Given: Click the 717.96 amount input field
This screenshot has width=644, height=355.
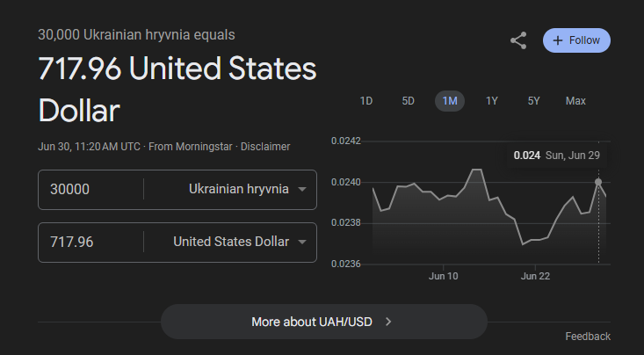Looking at the screenshot, I should click(90, 242).
